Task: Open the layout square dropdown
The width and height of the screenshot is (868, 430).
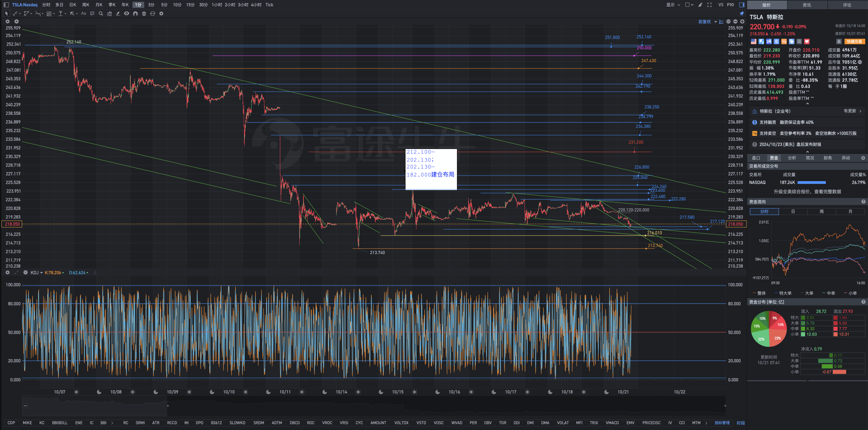Action: point(689,5)
